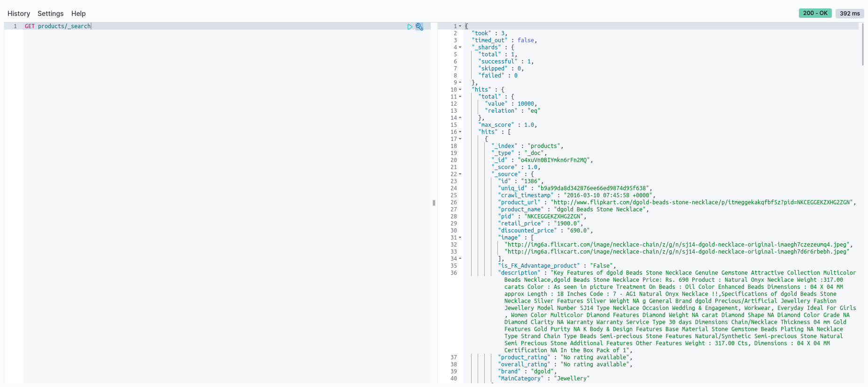Click the "took" : 3 line
This screenshot has width=868, height=387.
(489, 33)
